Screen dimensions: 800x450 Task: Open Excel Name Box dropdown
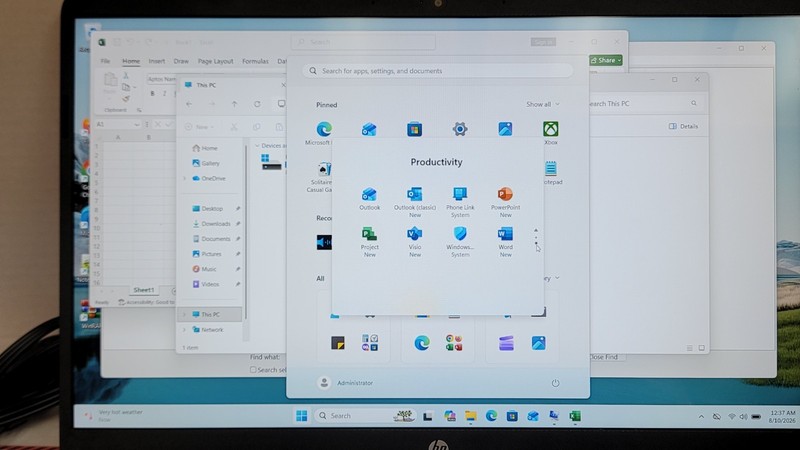point(137,124)
